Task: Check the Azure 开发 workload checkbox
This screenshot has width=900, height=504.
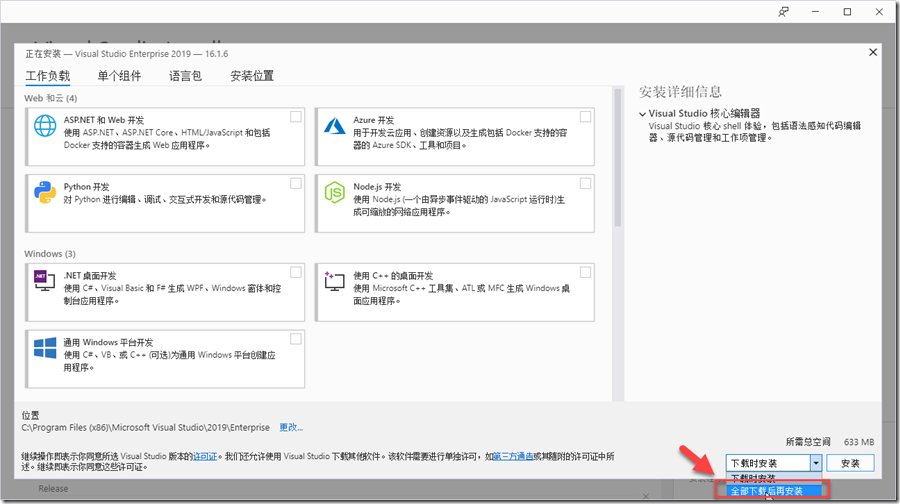Action: pyautogui.click(x=585, y=117)
